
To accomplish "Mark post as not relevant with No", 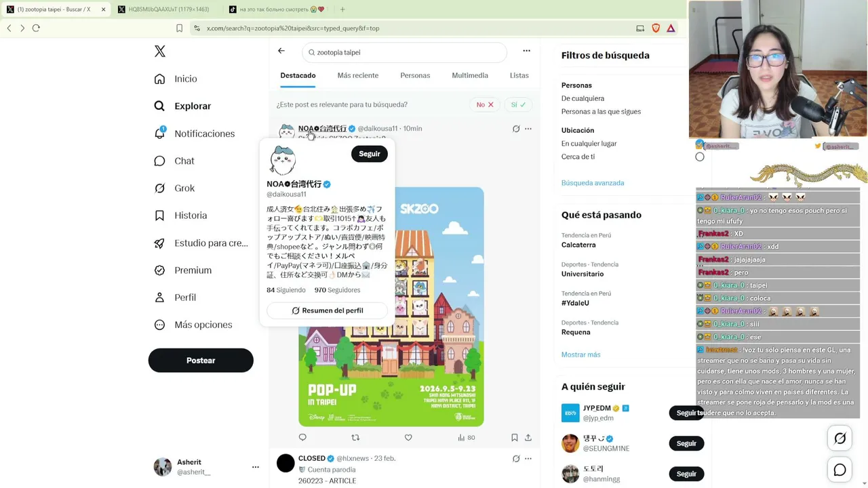I will click(484, 104).
